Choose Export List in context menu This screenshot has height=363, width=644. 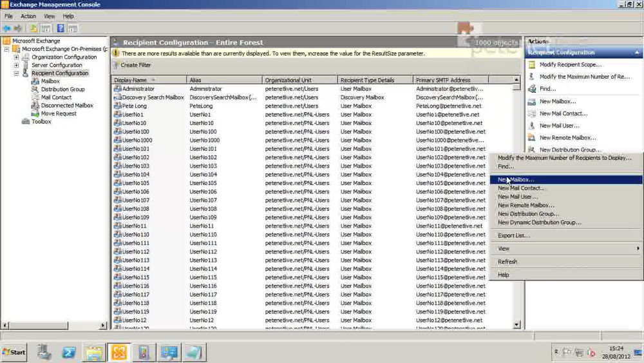tap(566, 235)
